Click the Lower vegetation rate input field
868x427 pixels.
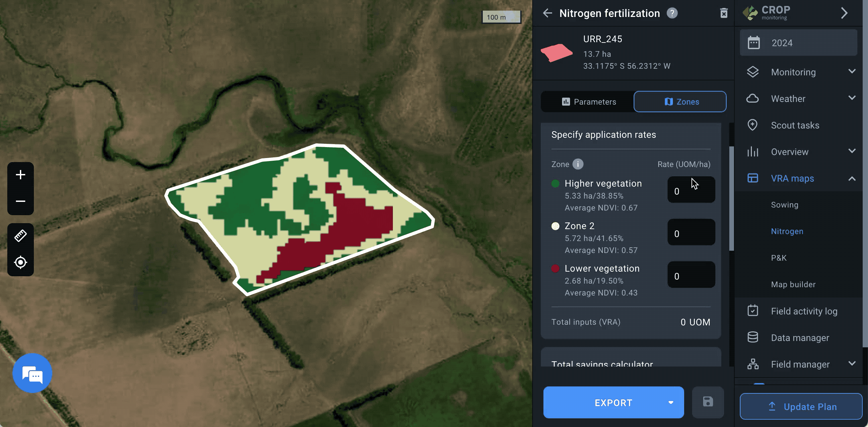(691, 275)
